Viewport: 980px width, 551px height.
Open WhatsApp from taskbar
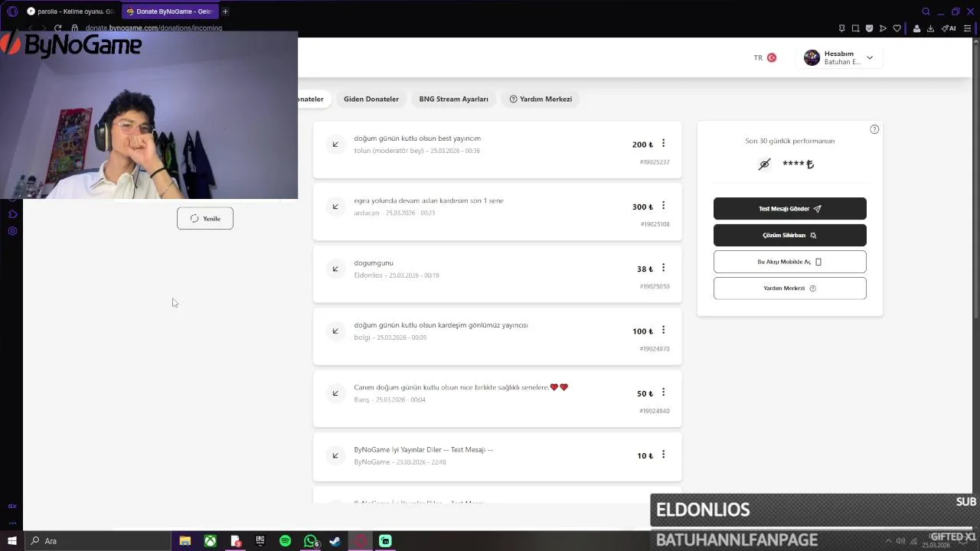tap(311, 541)
